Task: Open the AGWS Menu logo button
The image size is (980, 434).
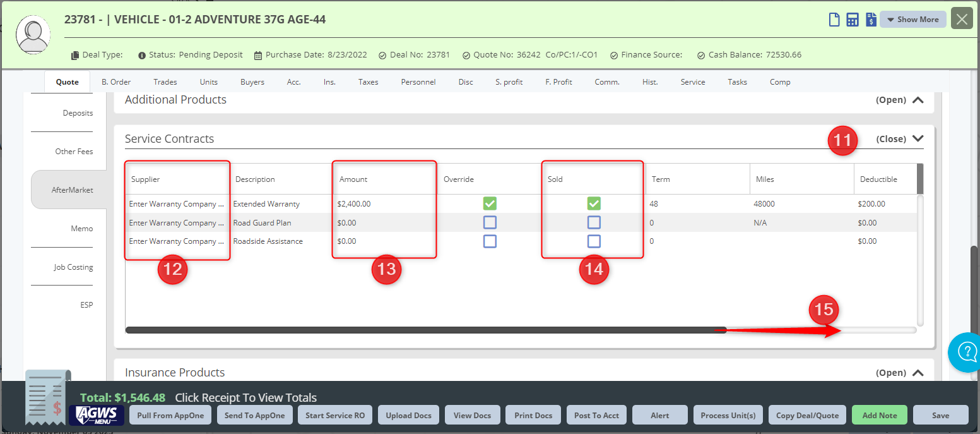Action: click(96, 415)
